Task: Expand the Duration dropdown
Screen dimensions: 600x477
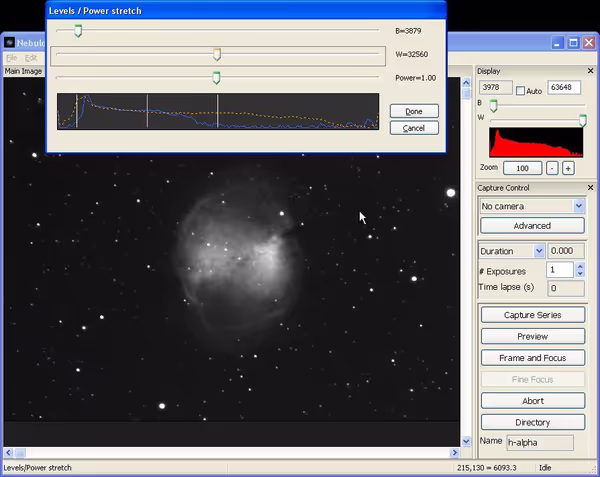Action: point(539,251)
